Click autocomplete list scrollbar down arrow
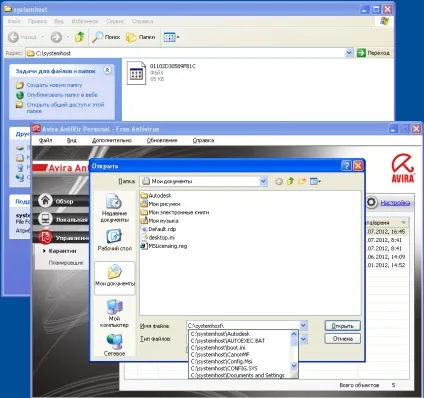 tap(294, 366)
